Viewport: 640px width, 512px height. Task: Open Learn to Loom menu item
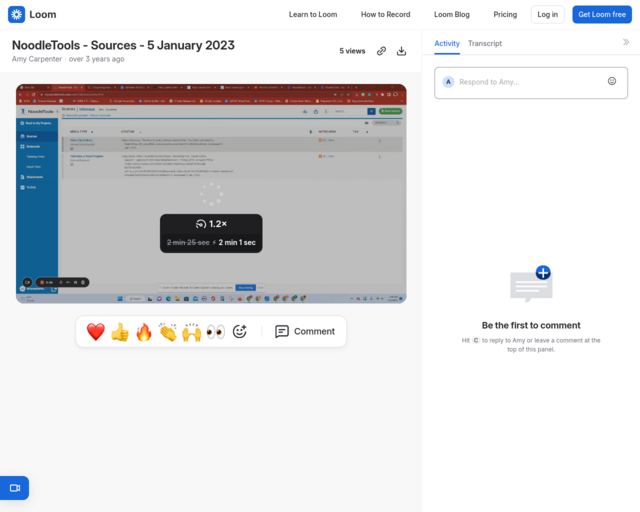tap(313, 15)
